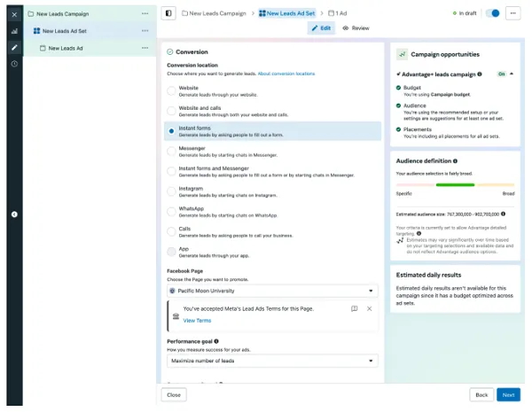Screen dimensions: 532x412
Task: Select New Leads Ad in the tree
Action: point(66,48)
